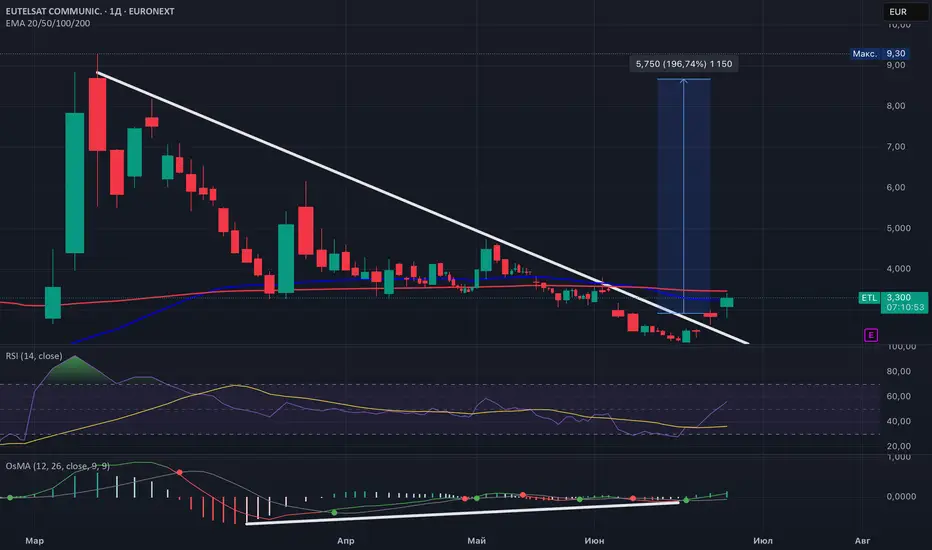Select the blue measurement range rectangle
The height and width of the screenshot is (550, 932).
(684, 196)
